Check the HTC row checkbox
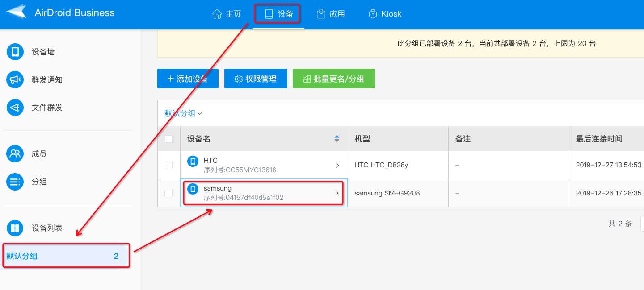644x290 pixels. coord(169,165)
